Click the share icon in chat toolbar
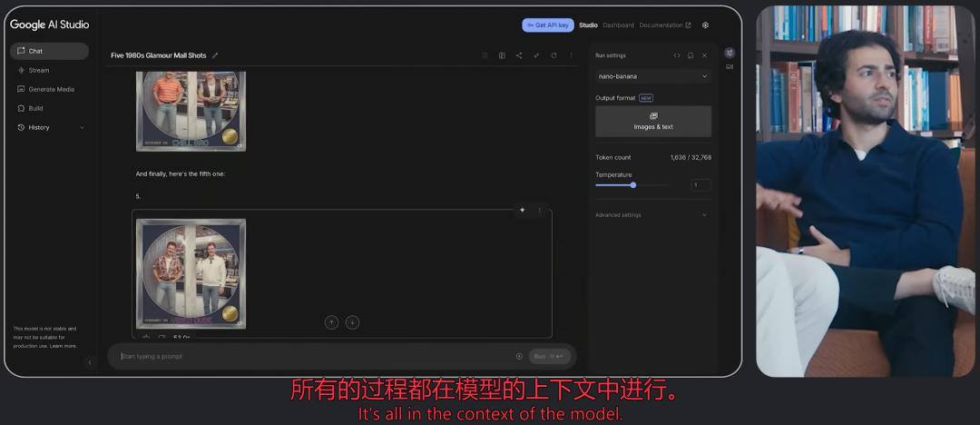 tap(519, 55)
